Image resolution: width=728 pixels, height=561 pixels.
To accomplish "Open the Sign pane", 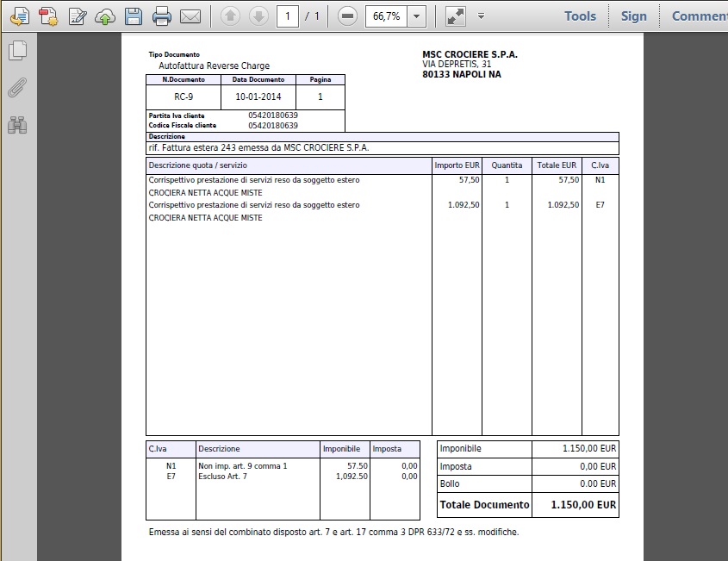I will point(634,16).
